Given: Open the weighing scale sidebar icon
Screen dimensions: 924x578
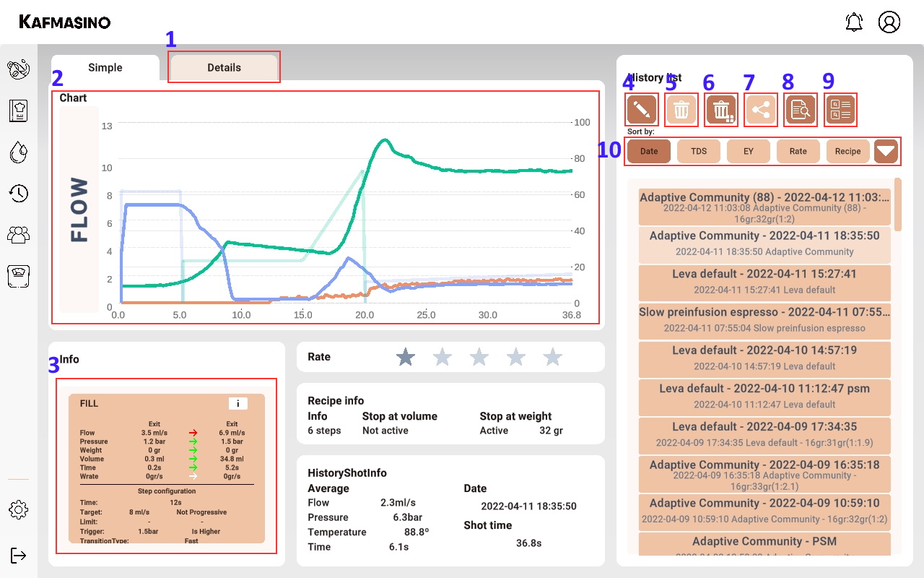Looking at the screenshot, I should tap(19, 276).
